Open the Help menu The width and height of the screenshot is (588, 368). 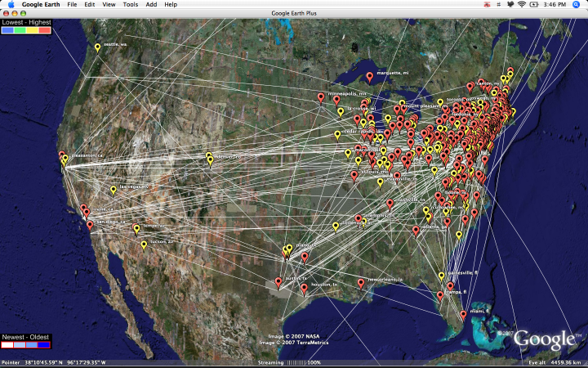click(x=171, y=5)
